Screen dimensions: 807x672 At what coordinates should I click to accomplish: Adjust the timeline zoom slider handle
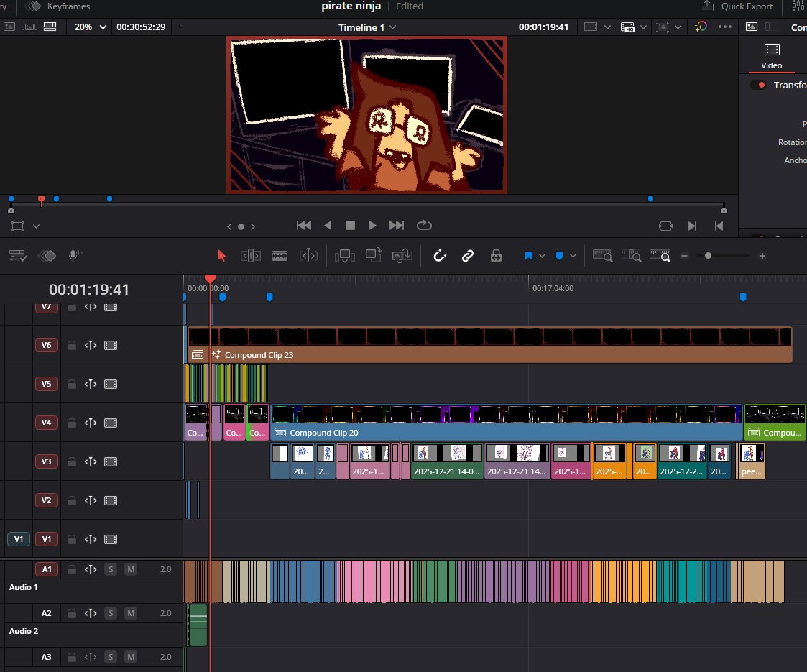(x=708, y=256)
